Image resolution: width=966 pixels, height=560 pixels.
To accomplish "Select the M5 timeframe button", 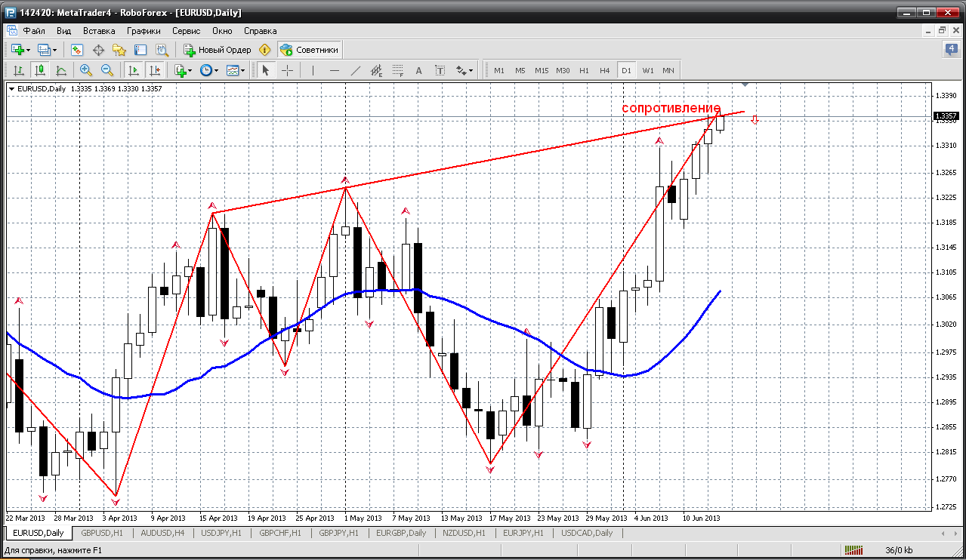I will point(520,70).
